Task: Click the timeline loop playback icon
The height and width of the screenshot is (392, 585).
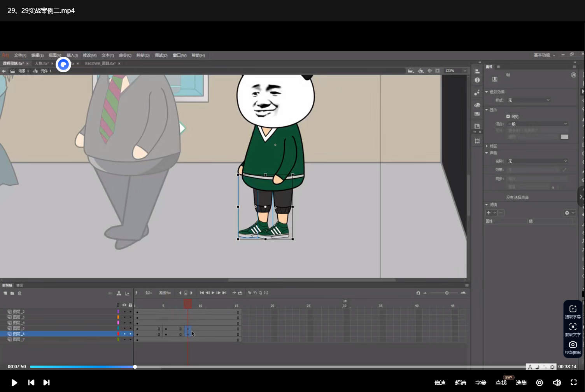Action: click(x=240, y=293)
